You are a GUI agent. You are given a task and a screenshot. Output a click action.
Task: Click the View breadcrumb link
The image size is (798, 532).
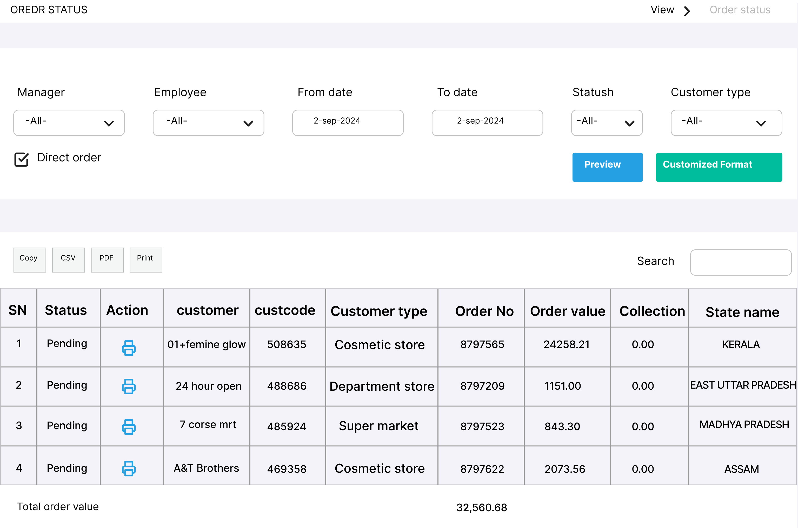(x=662, y=10)
